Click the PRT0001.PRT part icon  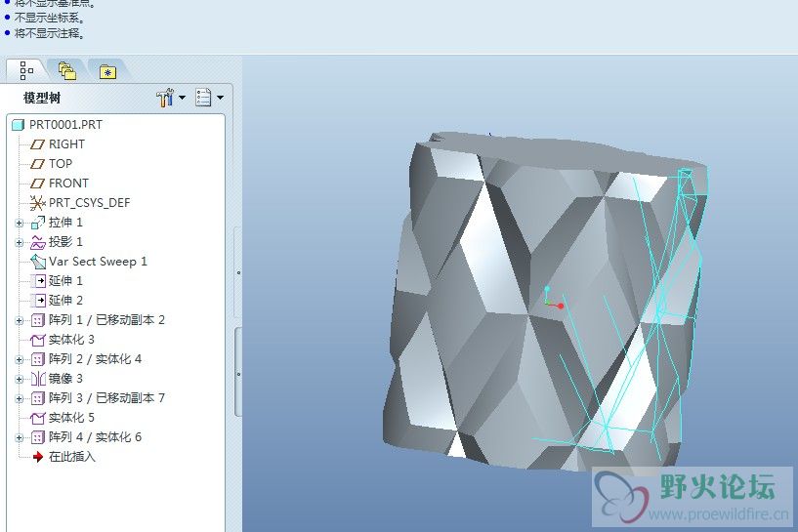tap(19, 125)
